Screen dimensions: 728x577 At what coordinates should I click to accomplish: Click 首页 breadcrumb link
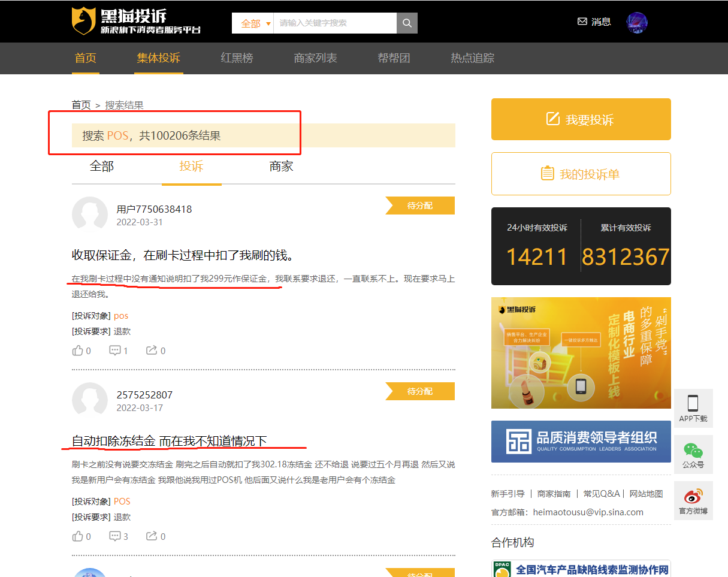pyautogui.click(x=81, y=105)
